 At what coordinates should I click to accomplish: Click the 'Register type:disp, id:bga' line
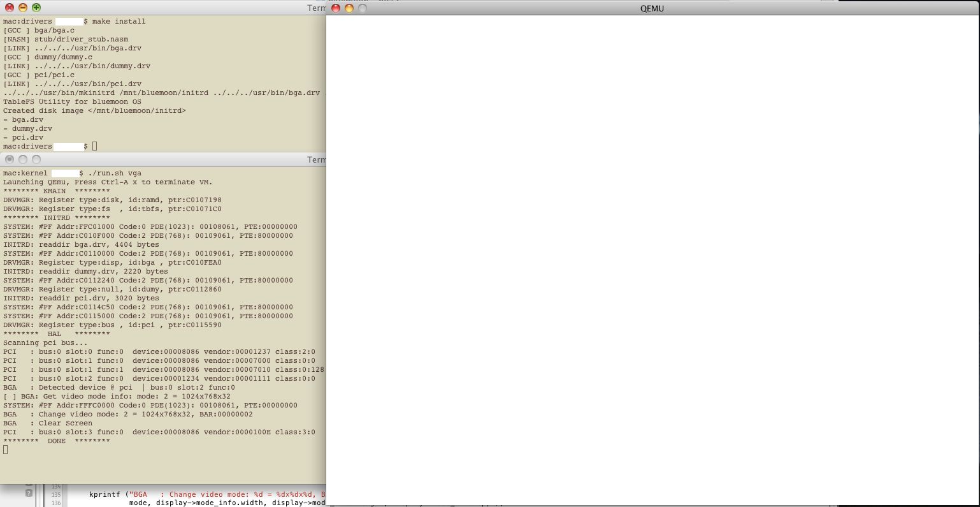pyautogui.click(x=113, y=262)
